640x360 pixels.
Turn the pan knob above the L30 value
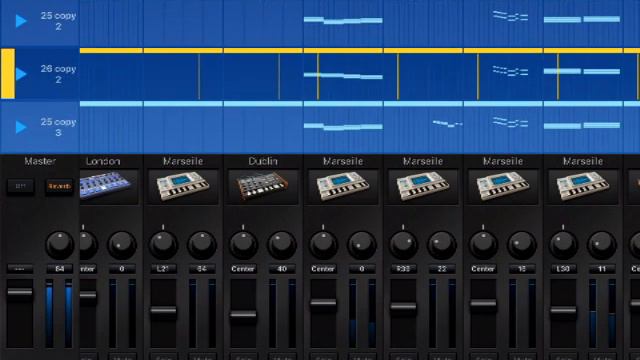pyautogui.click(x=563, y=245)
